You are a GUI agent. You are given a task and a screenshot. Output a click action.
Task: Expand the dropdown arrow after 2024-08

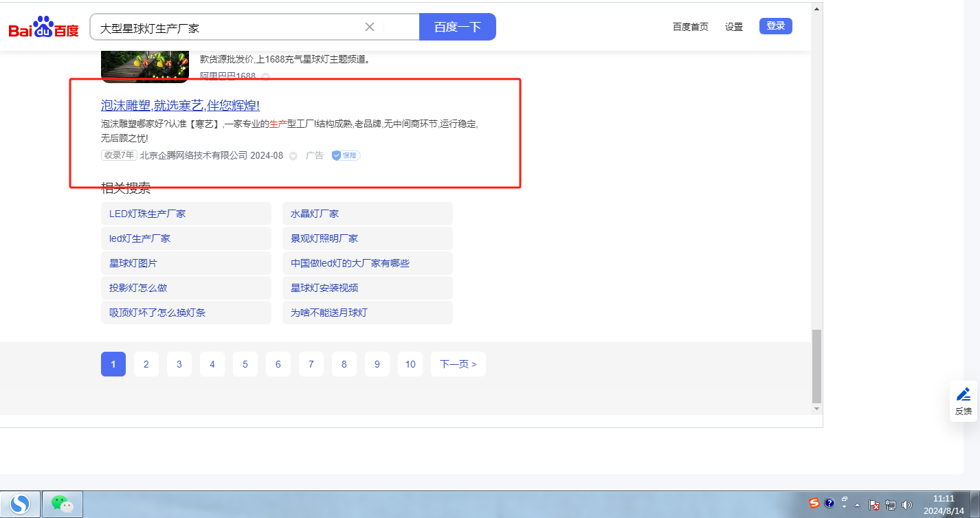(x=293, y=156)
